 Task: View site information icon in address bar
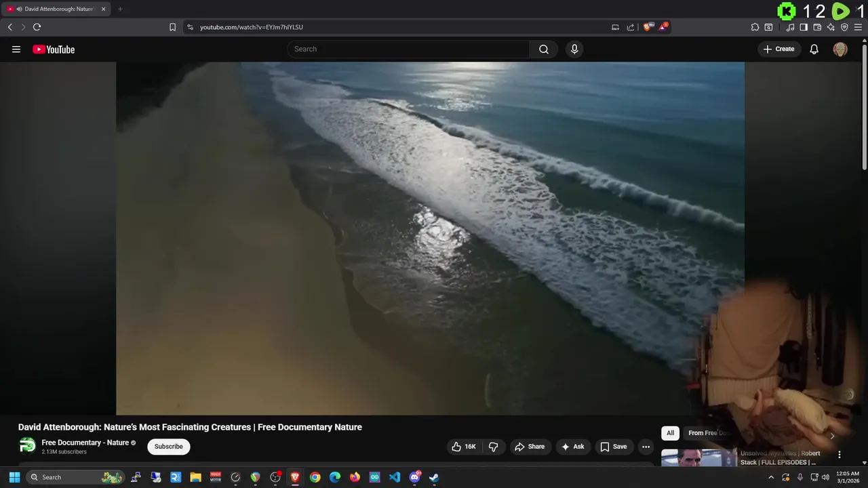tap(190, 27)
